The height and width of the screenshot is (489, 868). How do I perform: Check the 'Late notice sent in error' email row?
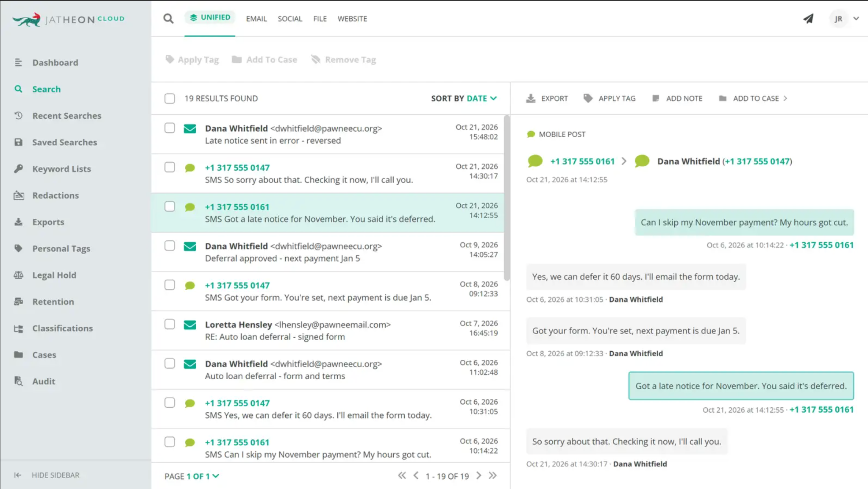point(170,128)
